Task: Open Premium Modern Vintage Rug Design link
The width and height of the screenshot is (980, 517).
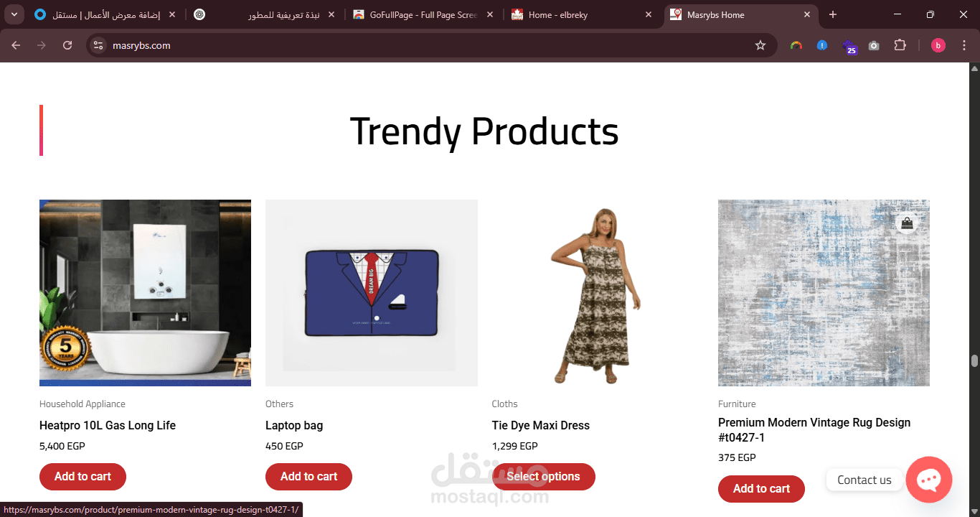Action: click(814, 430)
